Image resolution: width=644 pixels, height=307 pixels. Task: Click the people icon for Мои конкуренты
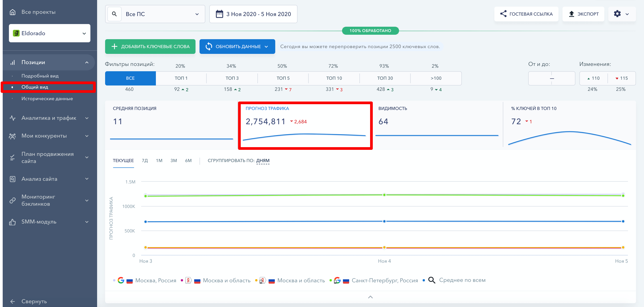click(x=12, y=136)
